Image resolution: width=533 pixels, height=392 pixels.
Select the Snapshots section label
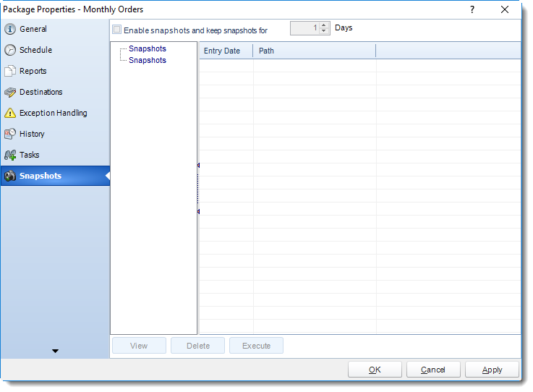[x=40, y=176]
